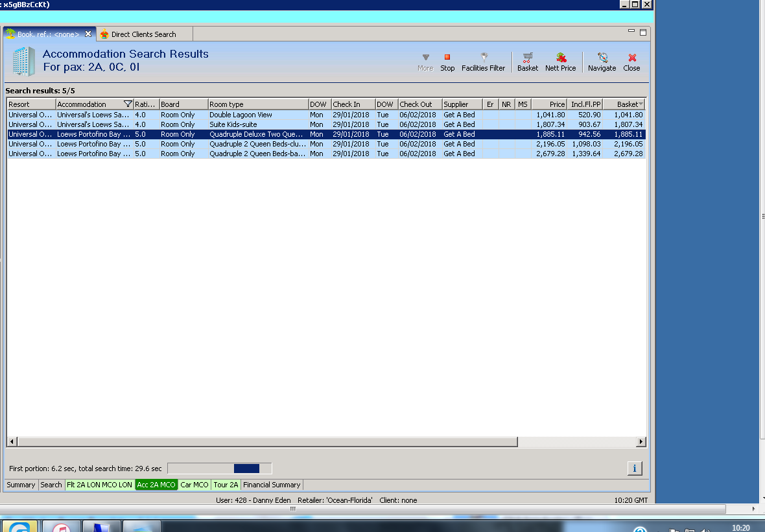The height and width of the screenshot is (532, 765).
Task: Show Nett Price
Action: point(561,62)
